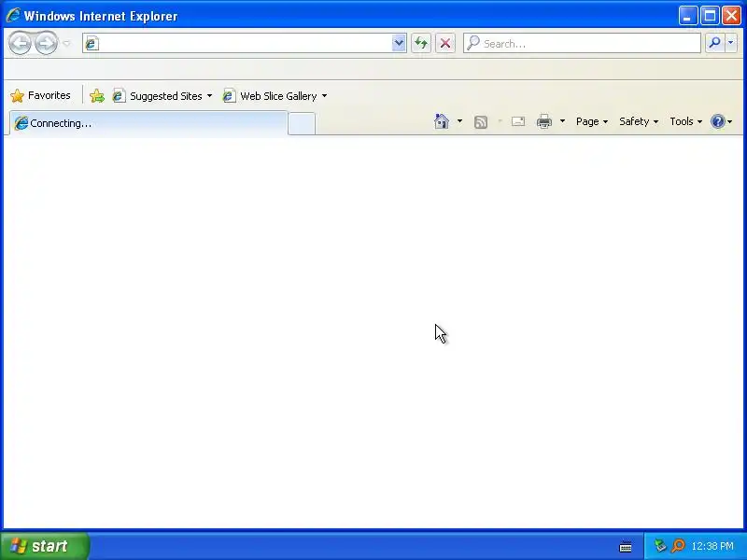The width and height of the screenshot is (747, 560).
Task: Go to Home page icon
Action: point(442,121)
